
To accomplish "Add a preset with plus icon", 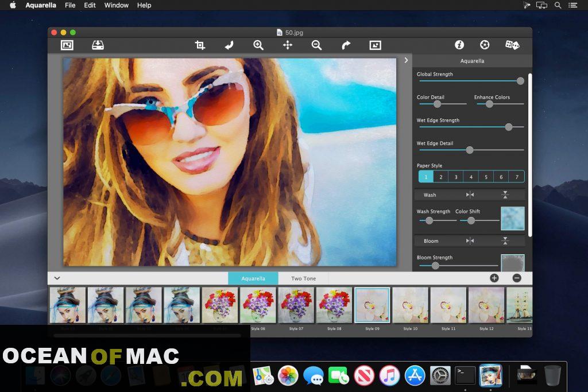I will 494,278.
